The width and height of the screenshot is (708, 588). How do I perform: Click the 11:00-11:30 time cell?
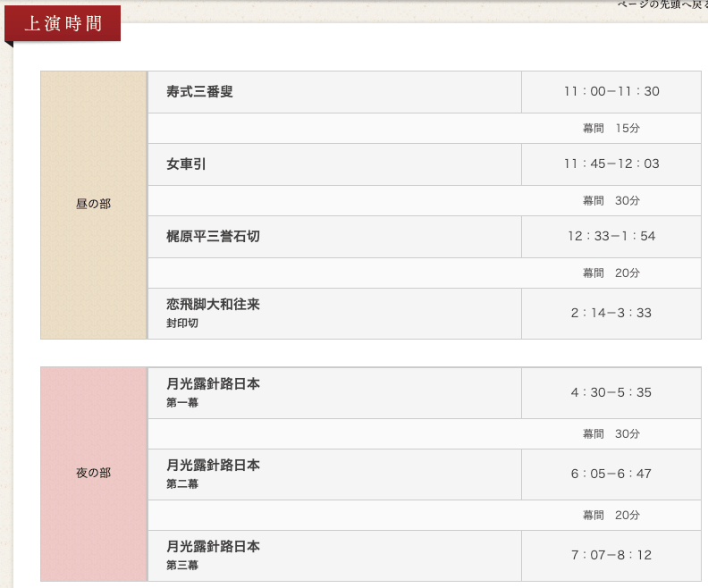point(611,92)
